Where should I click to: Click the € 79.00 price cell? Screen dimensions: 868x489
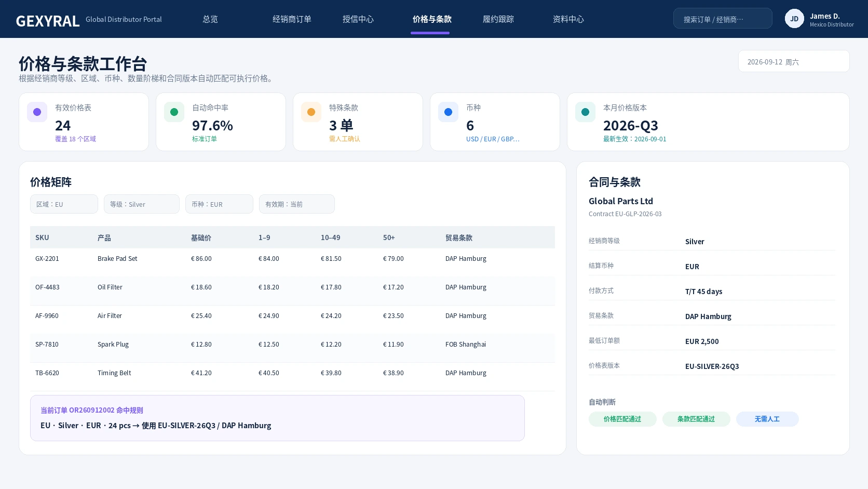[x=394, y=258]
